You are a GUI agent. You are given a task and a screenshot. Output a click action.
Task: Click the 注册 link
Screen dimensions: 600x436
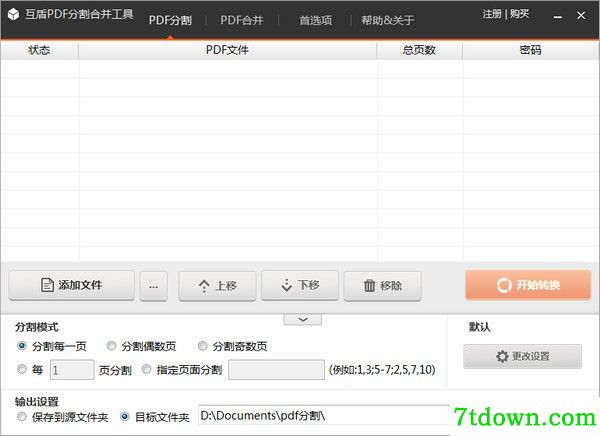pos(492,14)
